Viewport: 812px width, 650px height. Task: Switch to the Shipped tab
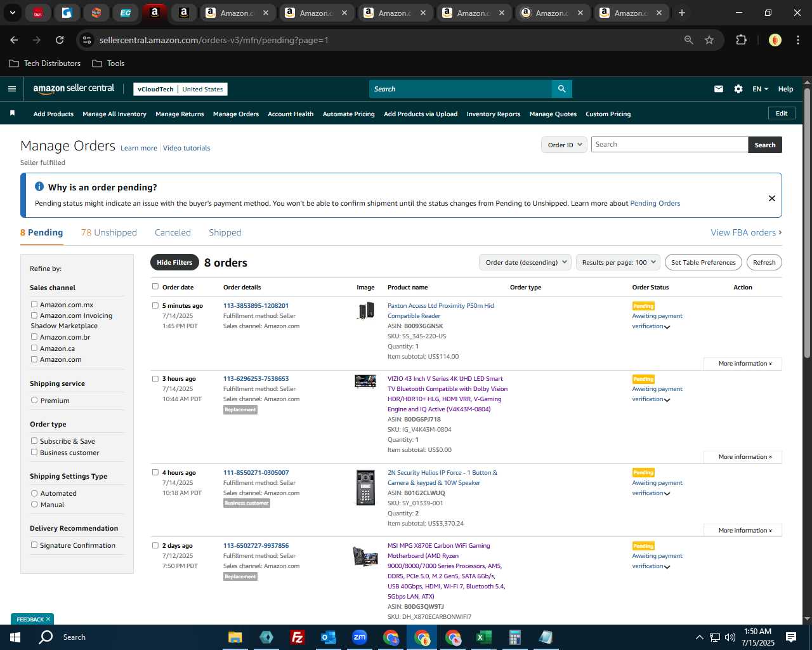(225, 232)
